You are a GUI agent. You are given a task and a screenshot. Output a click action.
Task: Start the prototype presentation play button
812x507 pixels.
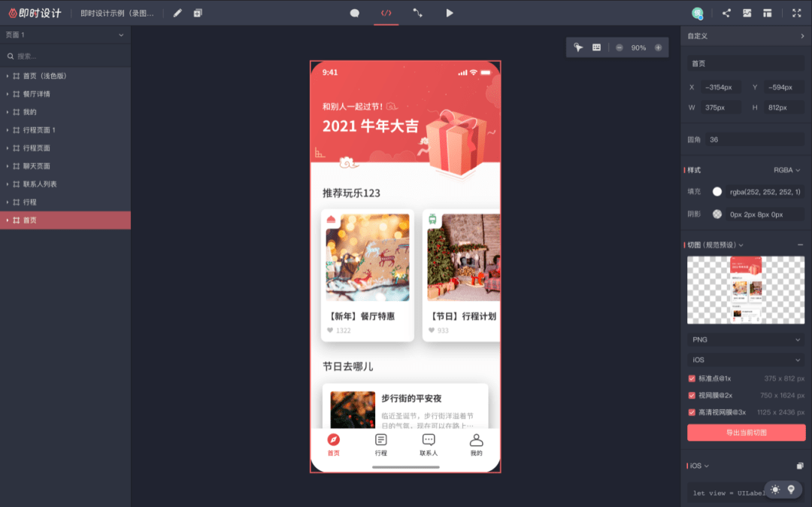[450, 13]
